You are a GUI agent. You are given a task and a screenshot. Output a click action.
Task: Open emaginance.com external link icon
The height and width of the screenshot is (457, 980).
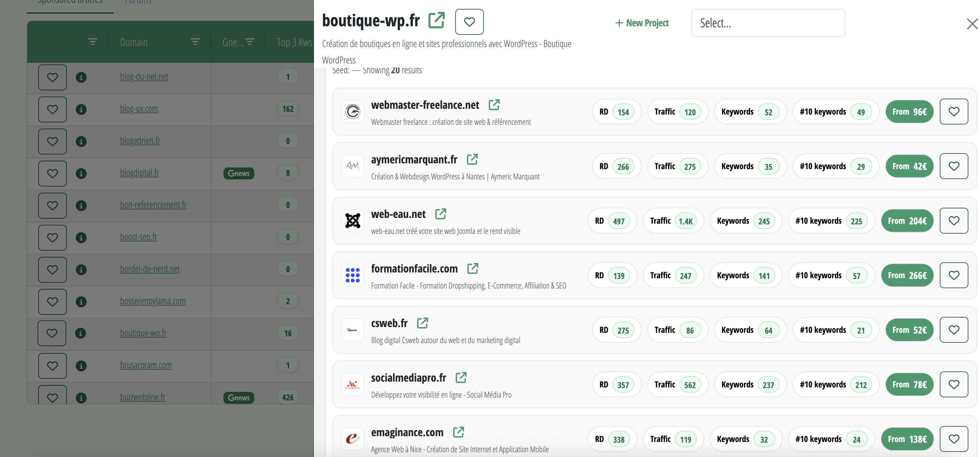point(458,432)
